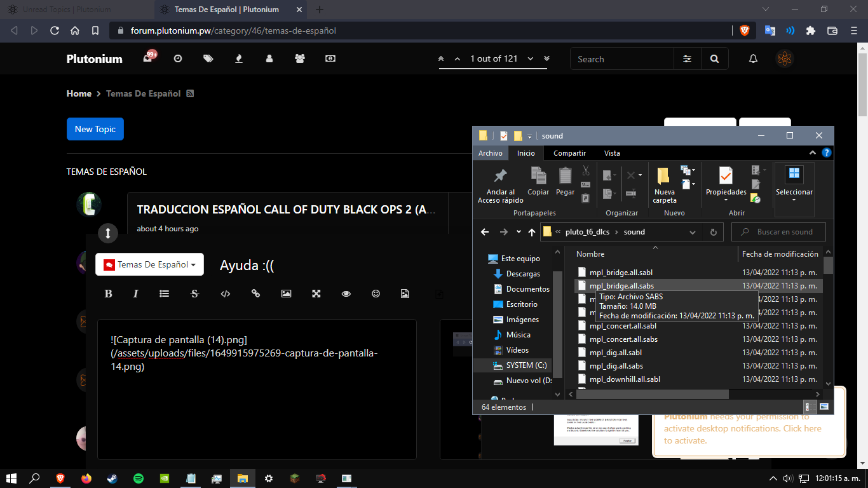The width and height of the screenshot is (868, 488).
Task: Click Anclar al Acceso rápido
Action: tap(501, 185)
